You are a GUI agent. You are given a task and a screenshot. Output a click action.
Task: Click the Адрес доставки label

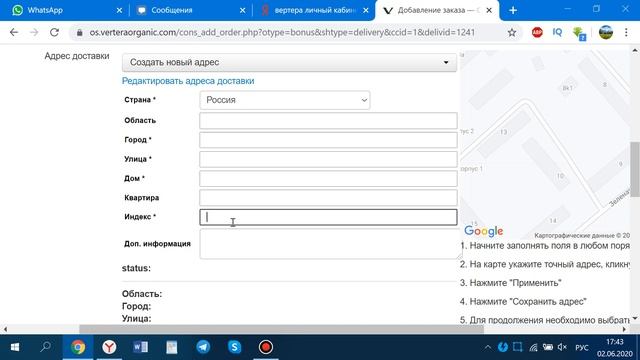click(x=77, y=56)
